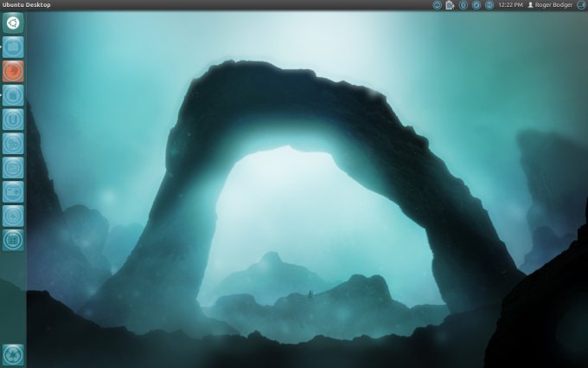Click launcher icon directly below orange Firefox icon
Image resolution: width=588 pixels, height=368 pixels.
pyautogui.click(x=13, y=95)
